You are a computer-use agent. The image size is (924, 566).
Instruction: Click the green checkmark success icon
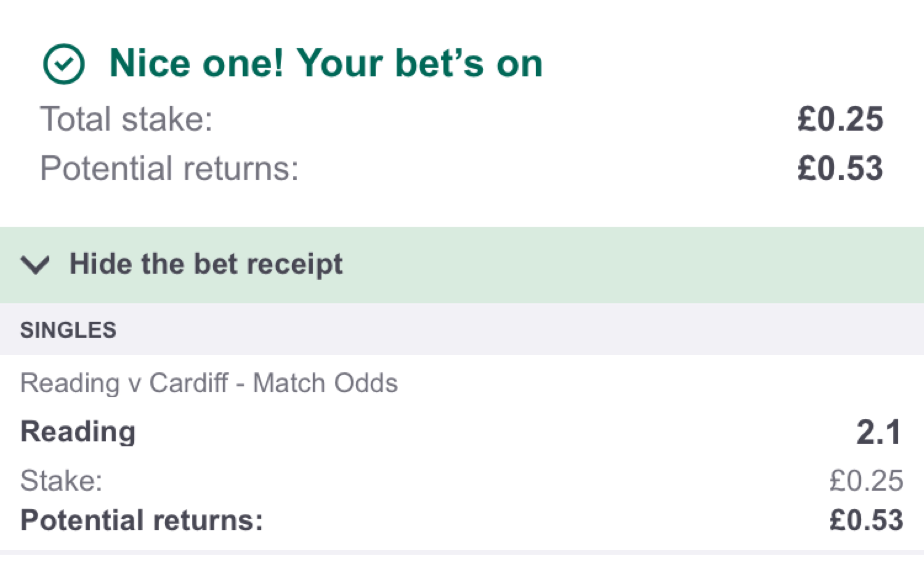tap(64, 64)
